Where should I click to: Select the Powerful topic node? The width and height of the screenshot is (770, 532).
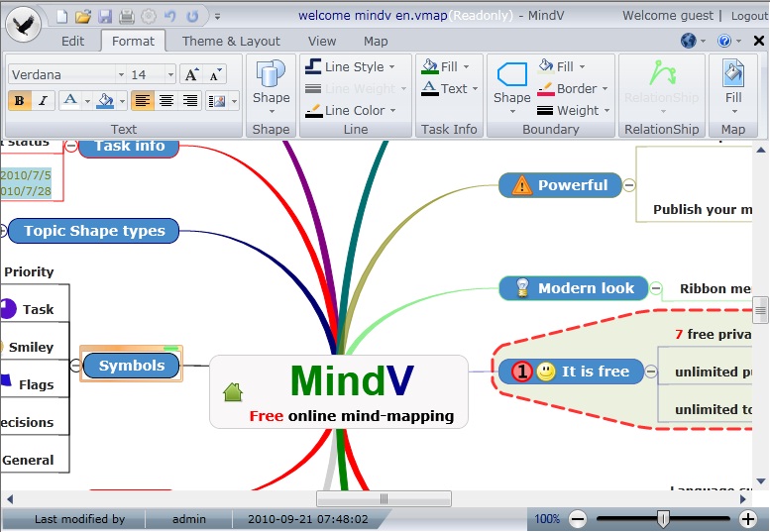560,185
